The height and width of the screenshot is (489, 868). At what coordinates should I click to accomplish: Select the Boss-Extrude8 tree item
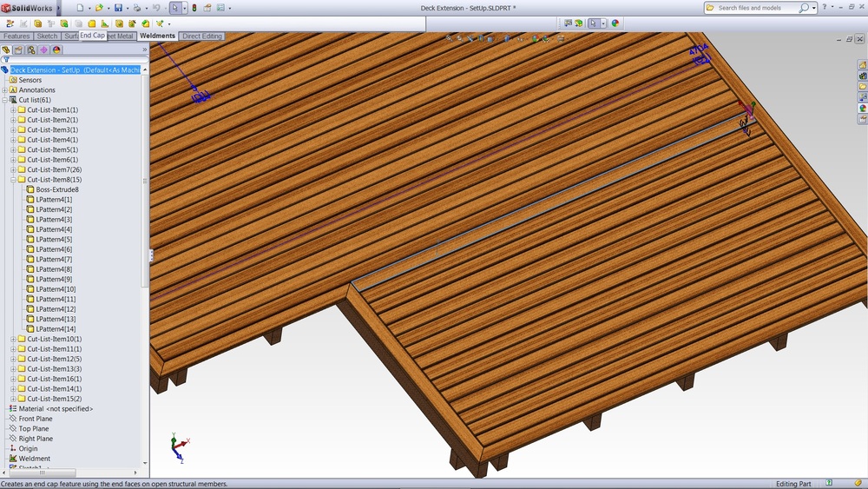click(57, 189)
